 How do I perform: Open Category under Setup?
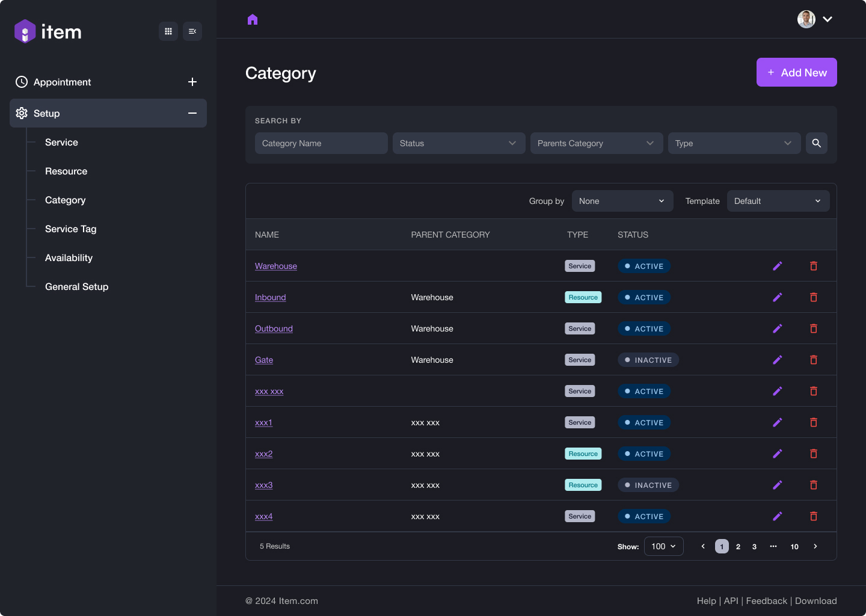pos(66,200)
